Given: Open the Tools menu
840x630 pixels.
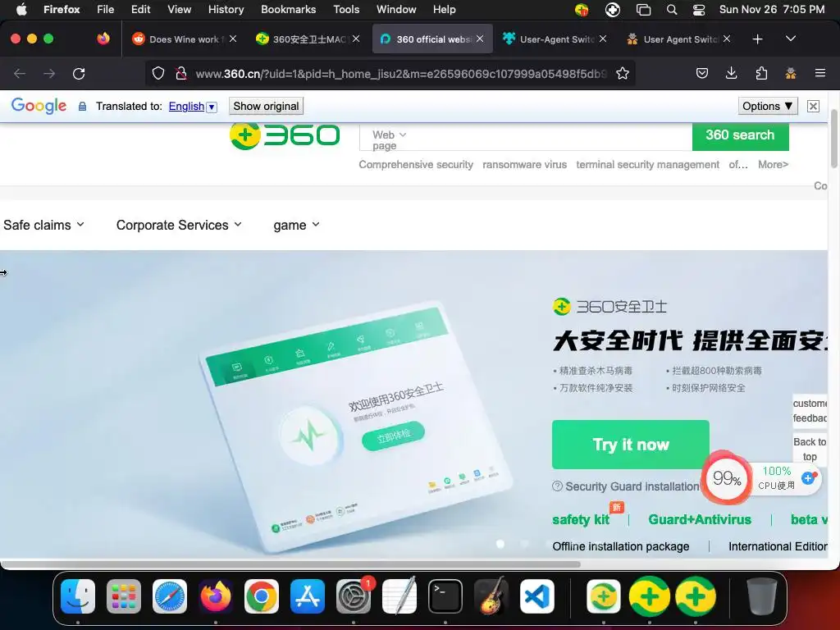Looking at the screenshot, I should 346,10.
